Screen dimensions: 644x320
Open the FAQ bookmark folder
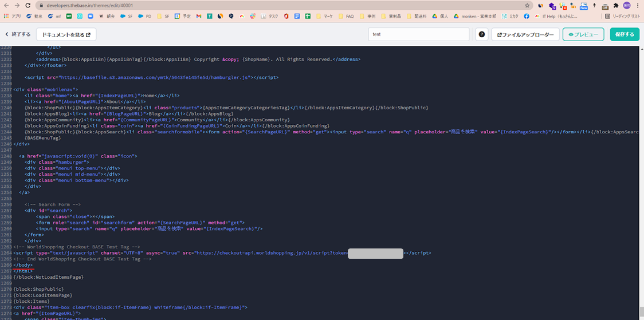click(x=346, y=17)
